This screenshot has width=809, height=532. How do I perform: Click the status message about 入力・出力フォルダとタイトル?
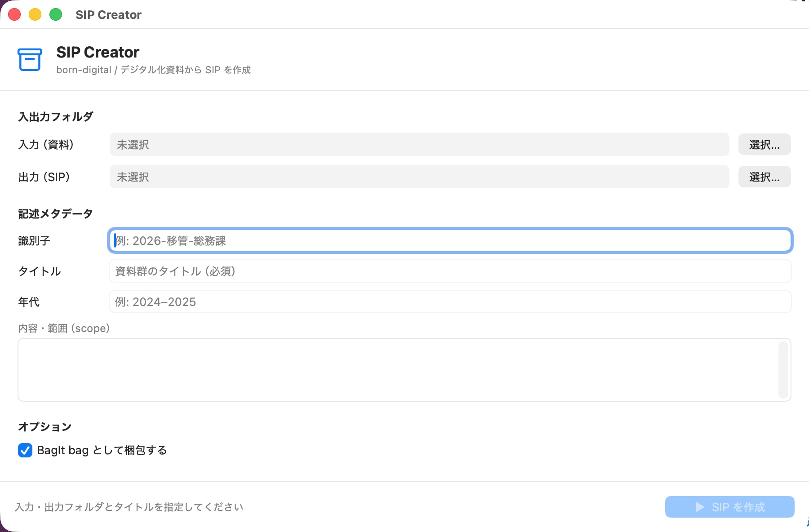tap(129, 507)
